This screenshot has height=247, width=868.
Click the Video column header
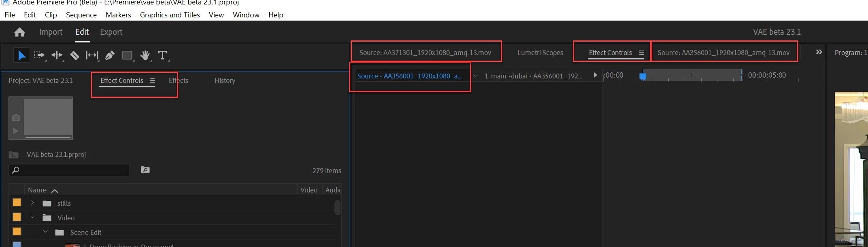[309, 190]
